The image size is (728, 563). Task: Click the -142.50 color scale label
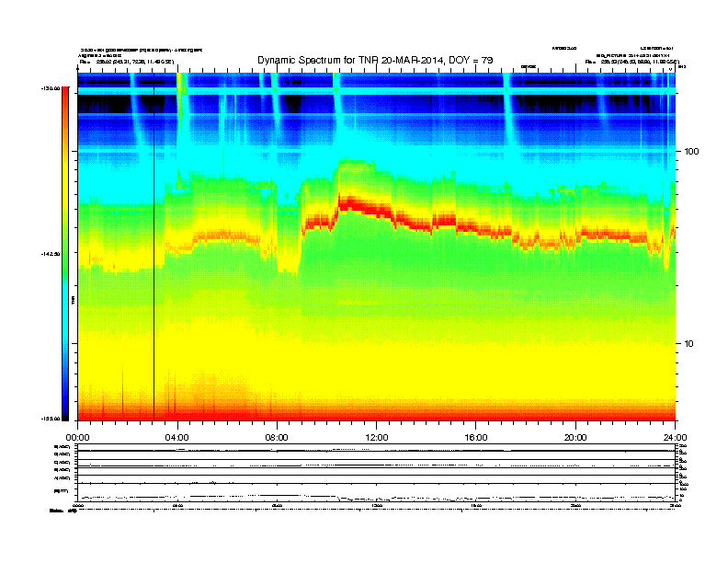click(x=51, y=254)
